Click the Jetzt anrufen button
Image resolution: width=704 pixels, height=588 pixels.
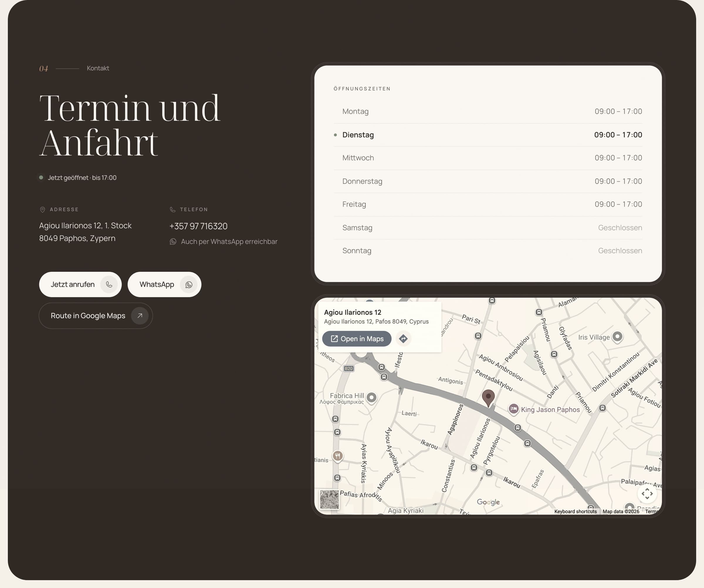[x=80, y=284]
